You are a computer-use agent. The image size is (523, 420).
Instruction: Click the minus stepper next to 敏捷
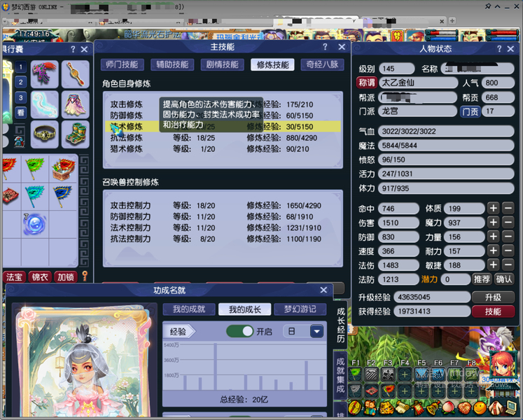coord(509,265)
